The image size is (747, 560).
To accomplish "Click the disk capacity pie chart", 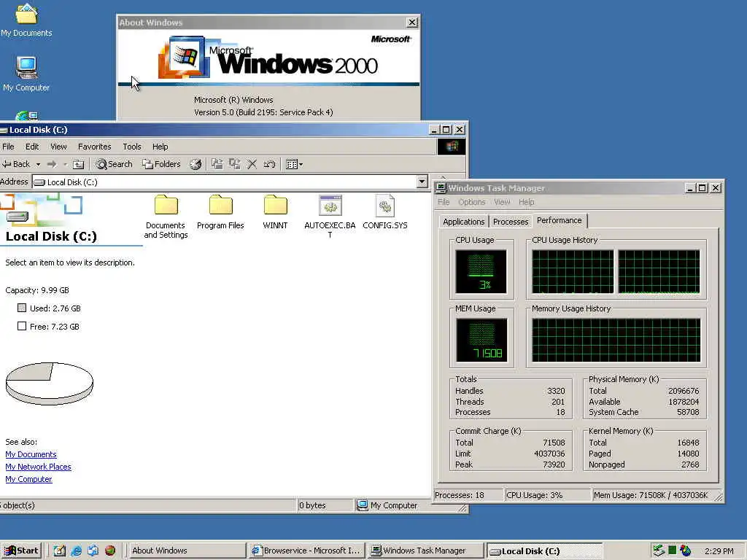I will [50, 384].
